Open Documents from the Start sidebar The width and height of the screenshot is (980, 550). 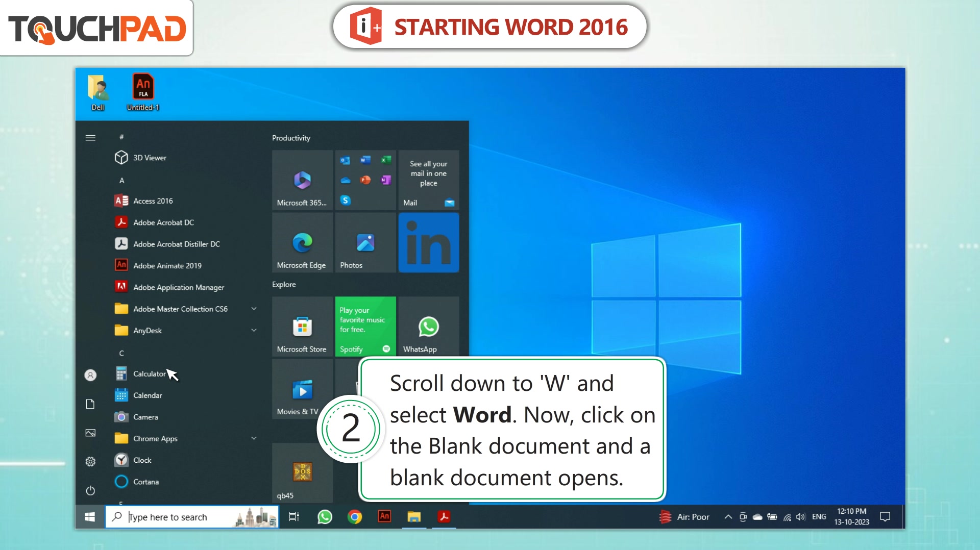(x=90, y=404)
